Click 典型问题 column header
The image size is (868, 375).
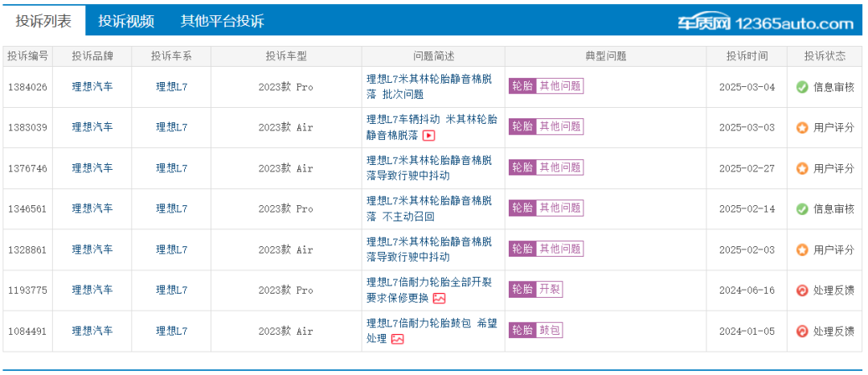(x=606, y=56)
